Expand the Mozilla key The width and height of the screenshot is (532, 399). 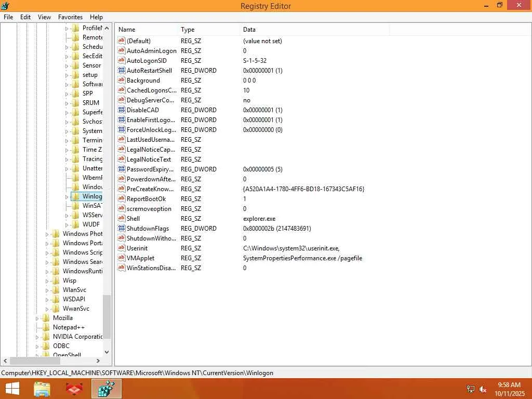click(x=37, y=318)
